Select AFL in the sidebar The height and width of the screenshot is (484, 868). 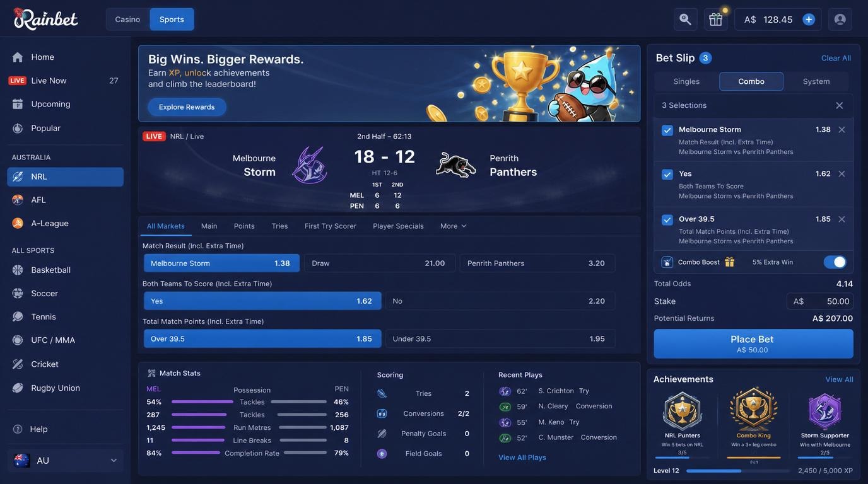click(x=66, y=200)
